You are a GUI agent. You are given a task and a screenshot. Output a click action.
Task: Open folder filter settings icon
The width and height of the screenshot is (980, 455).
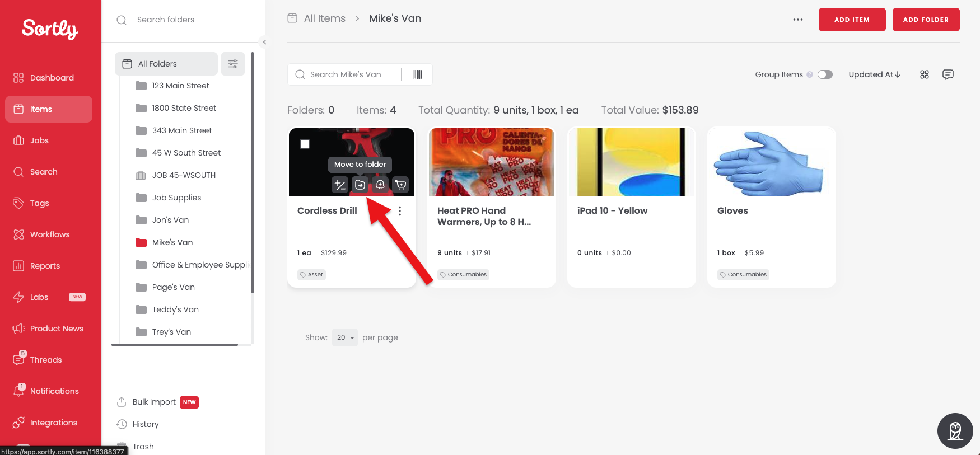tap(233, 64)
